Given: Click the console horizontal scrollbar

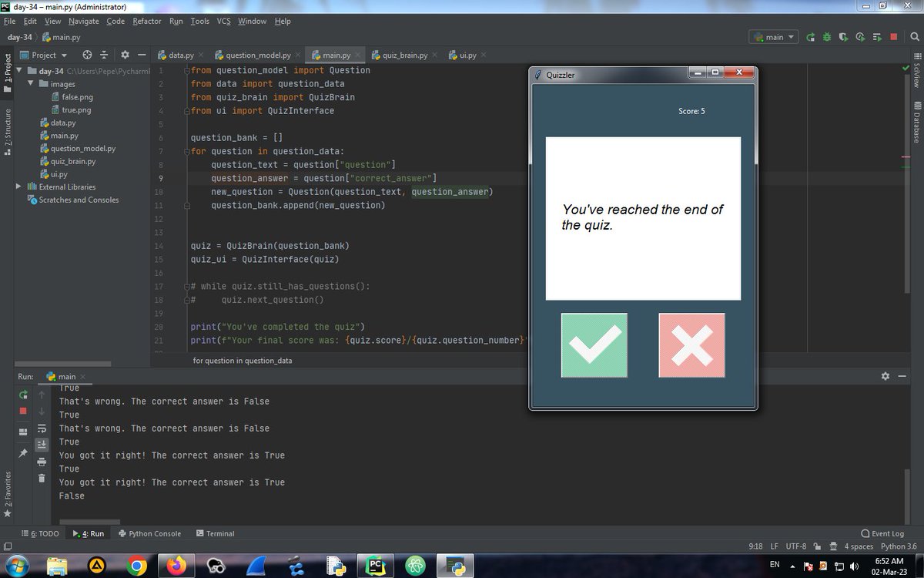Looking at the screenshot, I should pyautogui.click(x=89, y=522).
